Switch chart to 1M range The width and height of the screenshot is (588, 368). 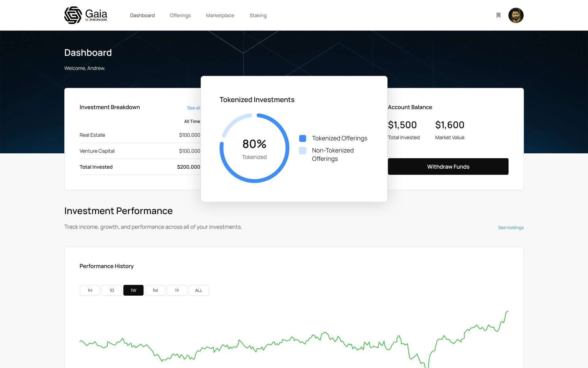coord(155,290)
